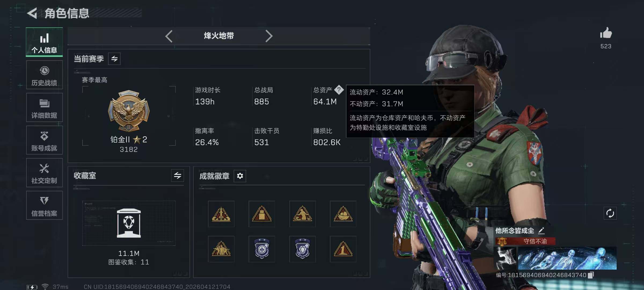
Task: Switch to the next mode with the right chevron
Action: (269, 36)
